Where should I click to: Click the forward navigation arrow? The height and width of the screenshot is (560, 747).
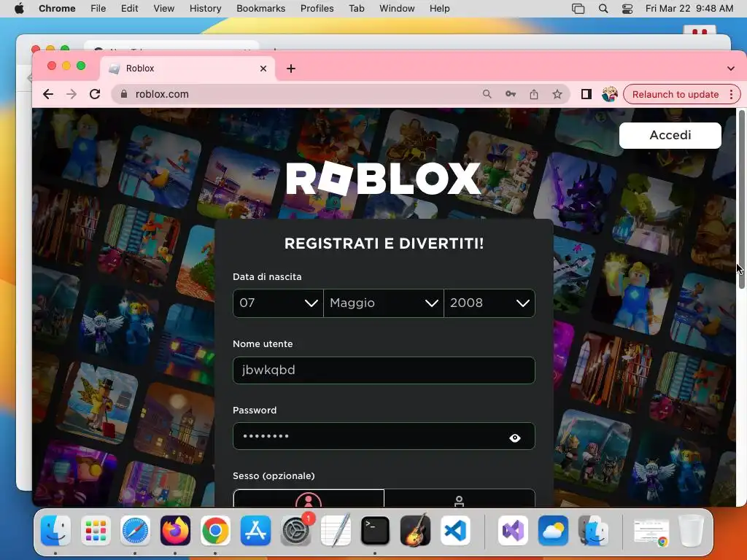click(71, 94)
